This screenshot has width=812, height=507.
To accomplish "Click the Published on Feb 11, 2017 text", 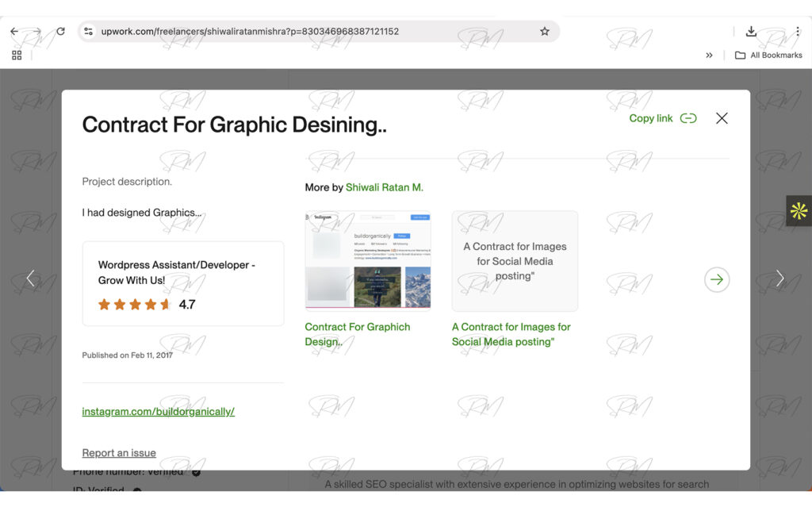I will coord(128,355).
